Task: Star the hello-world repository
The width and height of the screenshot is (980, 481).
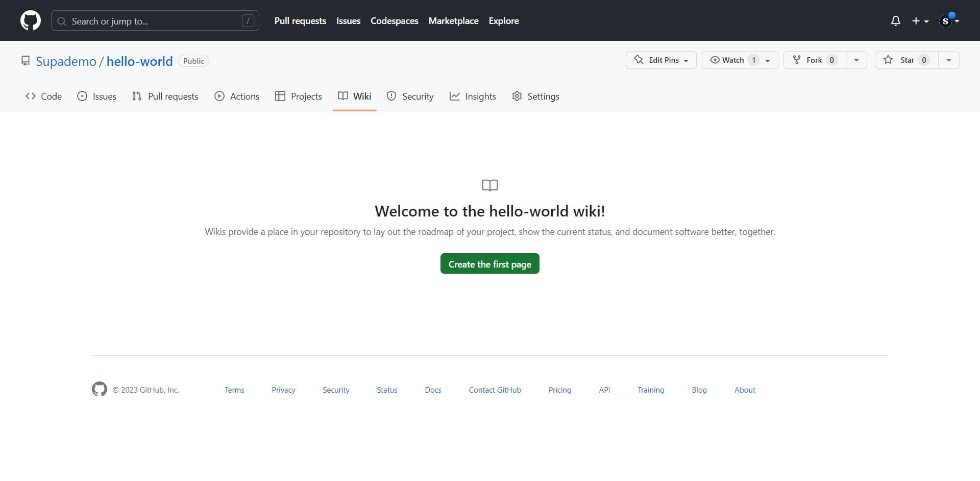Action: 906,60
